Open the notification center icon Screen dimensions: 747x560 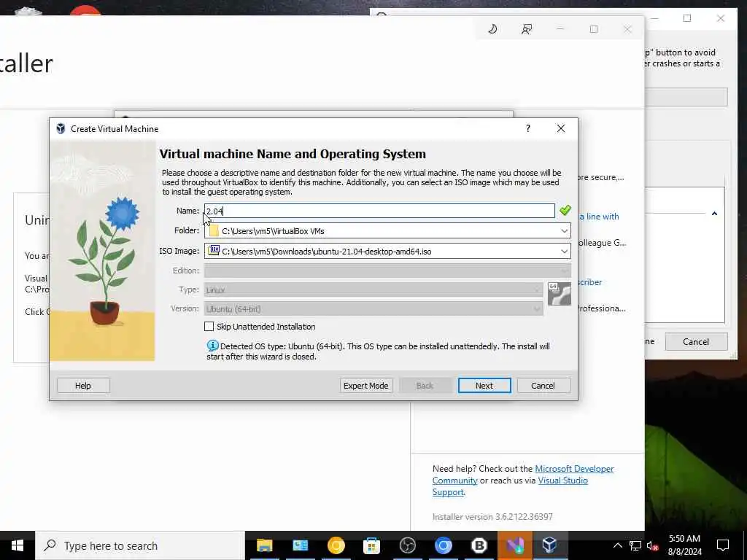[x=723, y=545]
